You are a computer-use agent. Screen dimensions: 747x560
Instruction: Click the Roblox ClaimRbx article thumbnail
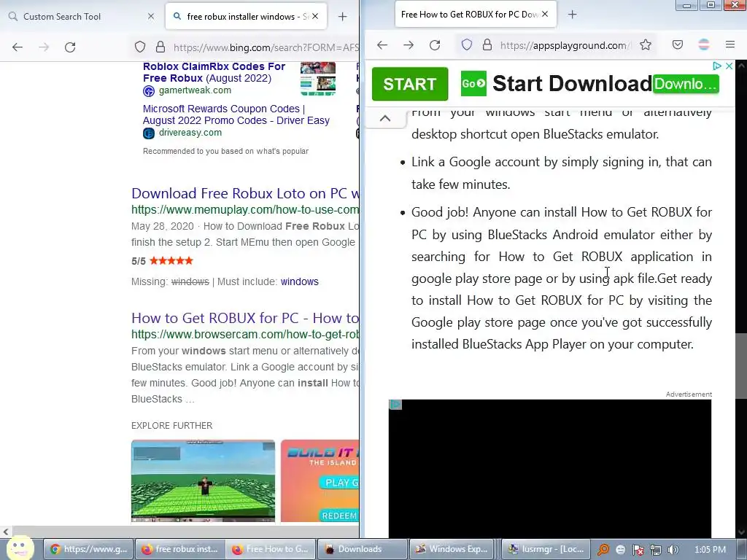[x=318, y=78]
